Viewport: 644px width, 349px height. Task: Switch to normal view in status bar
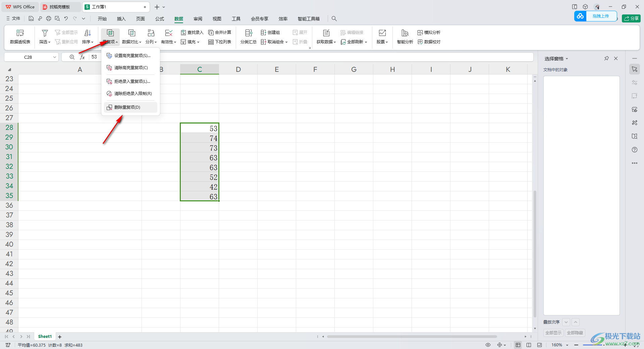[518, 345]
